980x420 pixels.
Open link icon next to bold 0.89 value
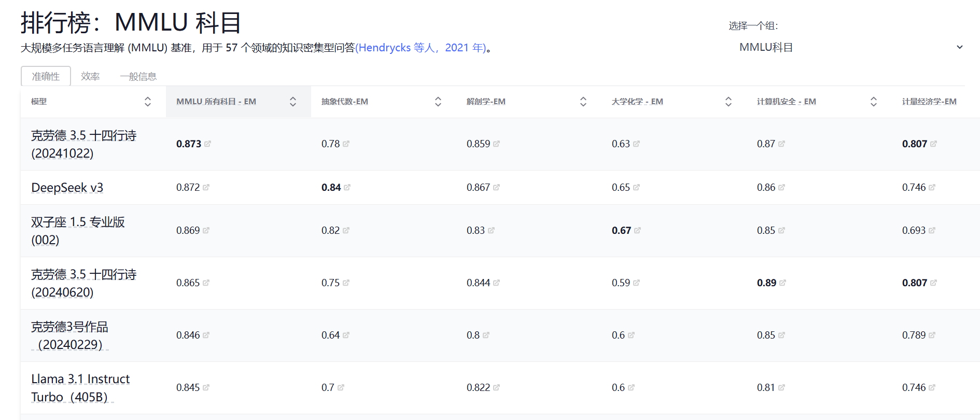[x=782, y=283]
